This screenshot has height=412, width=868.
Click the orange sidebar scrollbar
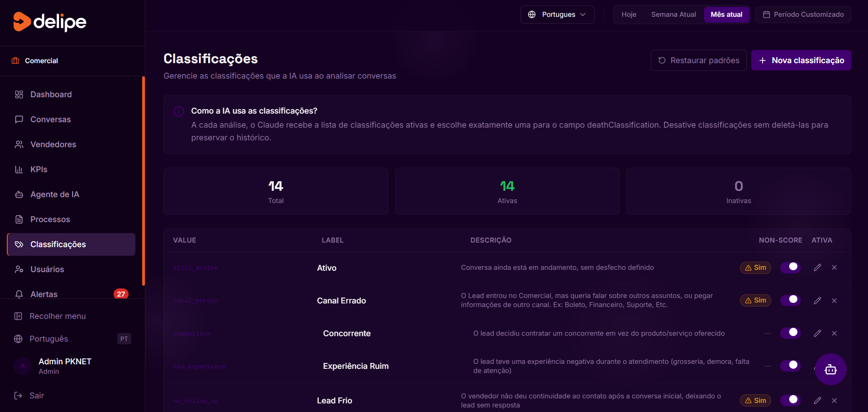pyautogui.click(x=144, y=182)
